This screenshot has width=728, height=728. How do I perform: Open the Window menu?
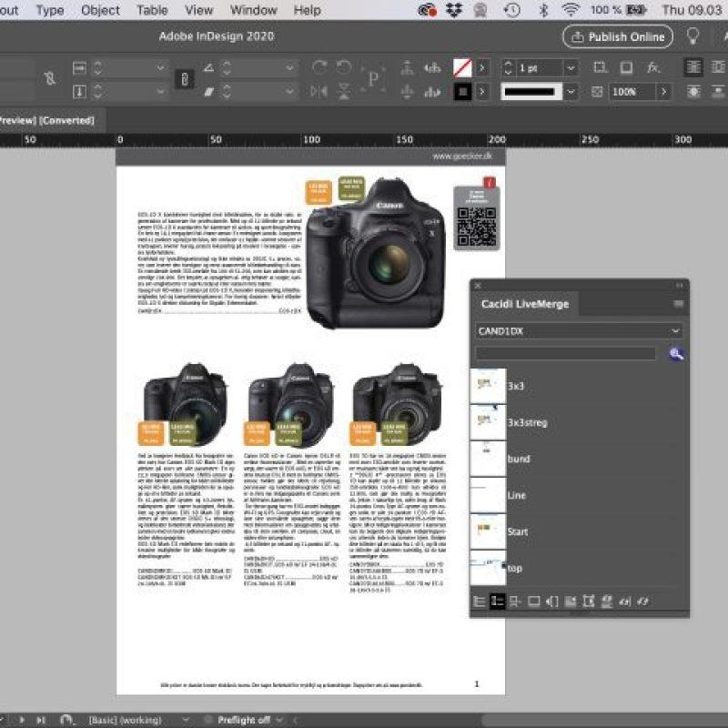tap(254, 10)
